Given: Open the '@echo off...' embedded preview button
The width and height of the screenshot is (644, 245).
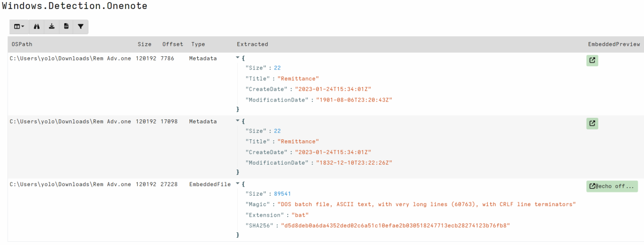Looking at the screenshot, I should (x=612, y=186).
